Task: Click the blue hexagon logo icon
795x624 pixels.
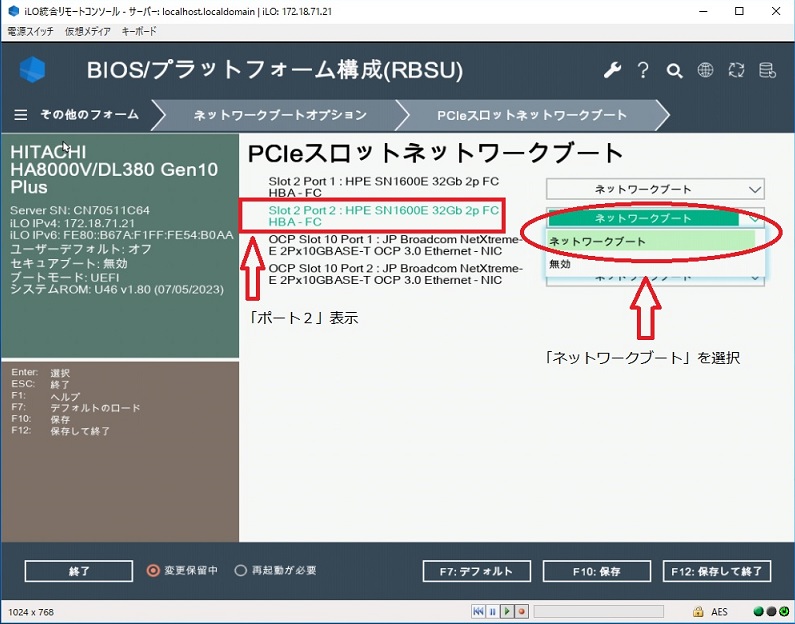Action: point(33,70)
